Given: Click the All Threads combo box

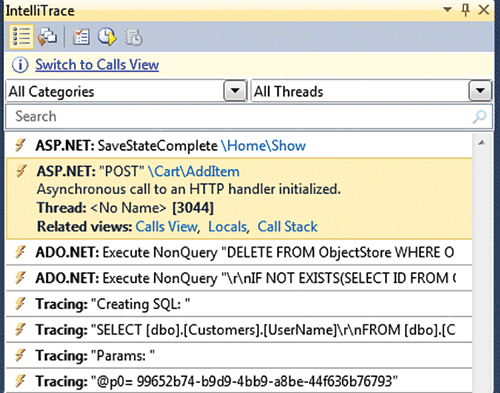Looking at the screenshot, I should tap(371, 91).
